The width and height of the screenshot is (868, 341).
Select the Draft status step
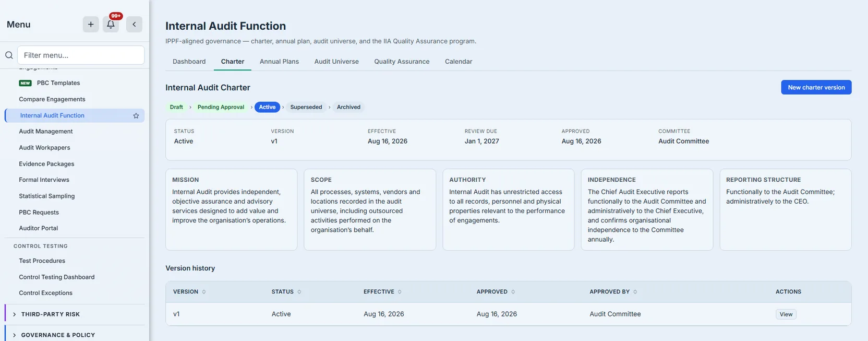pos(176,107)
